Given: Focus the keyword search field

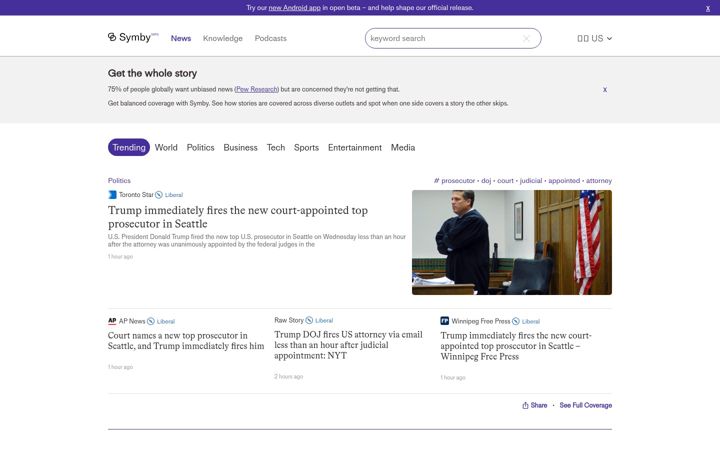Looking at the screenshot, I should click(x=444, y=39).
